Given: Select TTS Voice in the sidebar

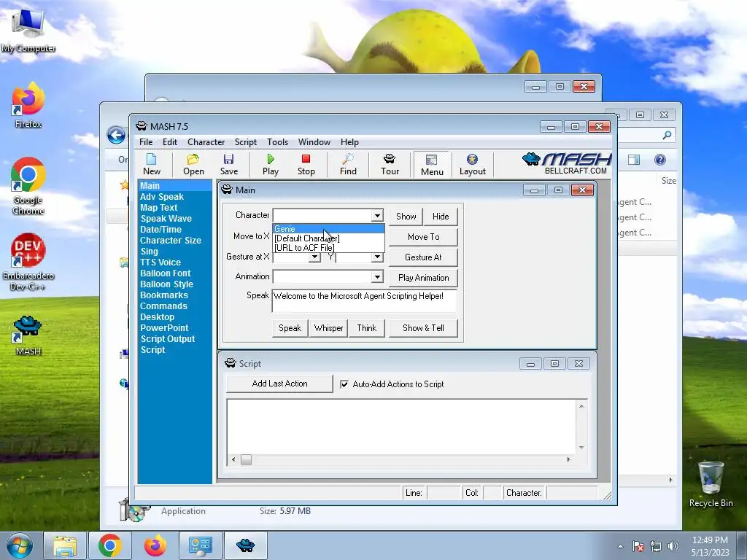Looking at the screenshot, I should (x=160, y=262).
